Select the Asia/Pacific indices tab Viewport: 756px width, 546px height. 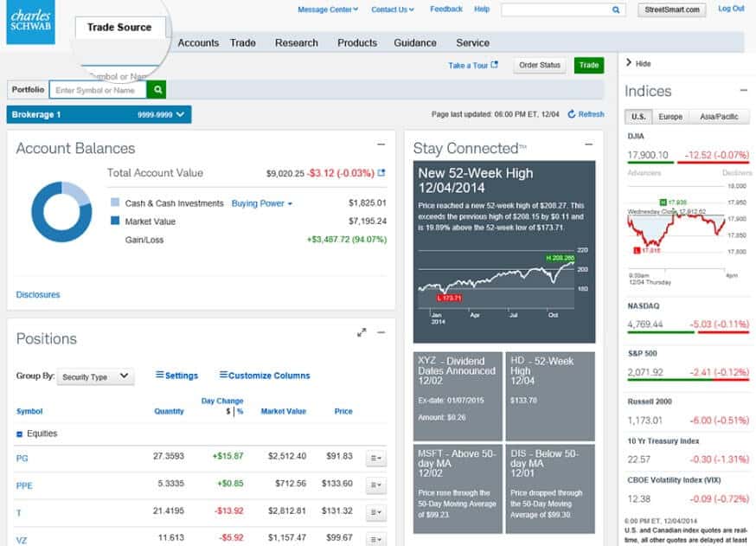(719, 117)
